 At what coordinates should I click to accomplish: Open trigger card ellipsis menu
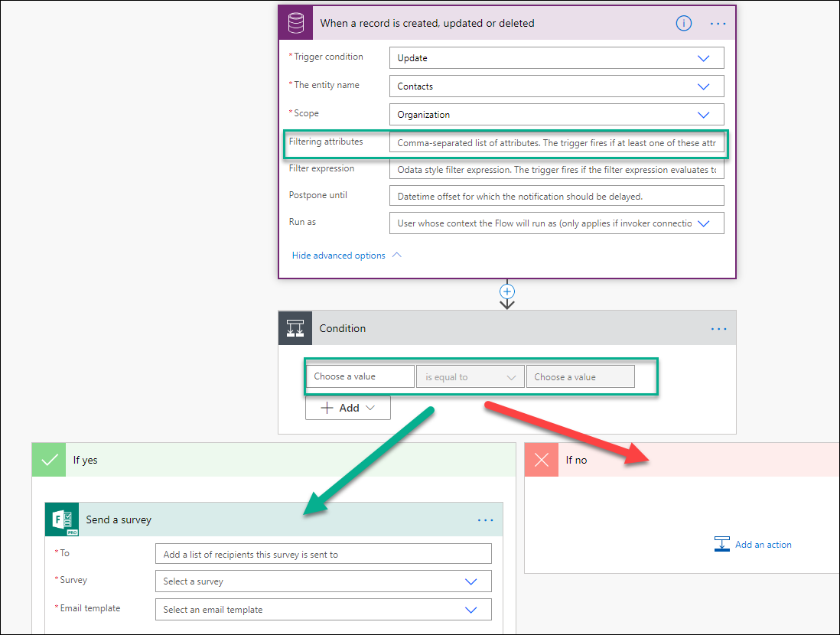pyautogui.click(x=718, y=24)
